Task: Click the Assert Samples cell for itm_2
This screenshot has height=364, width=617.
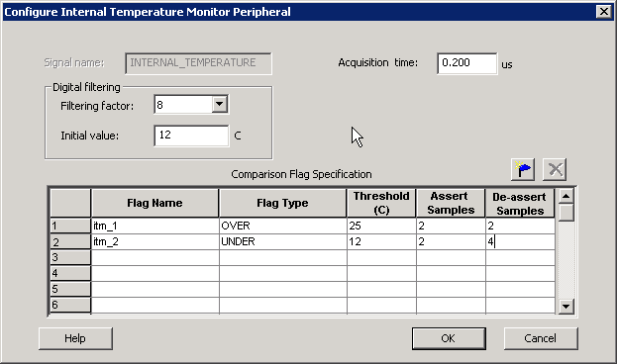Action: coord(451,241)
